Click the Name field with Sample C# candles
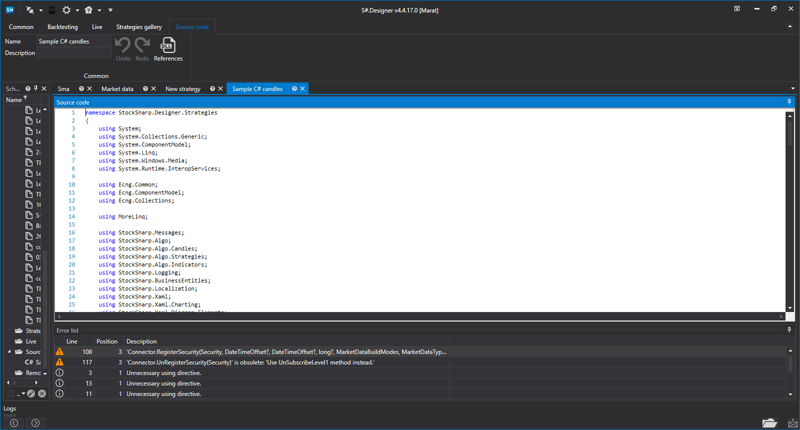The height and width of the screenshot is (430, 800). pos(75,42)
